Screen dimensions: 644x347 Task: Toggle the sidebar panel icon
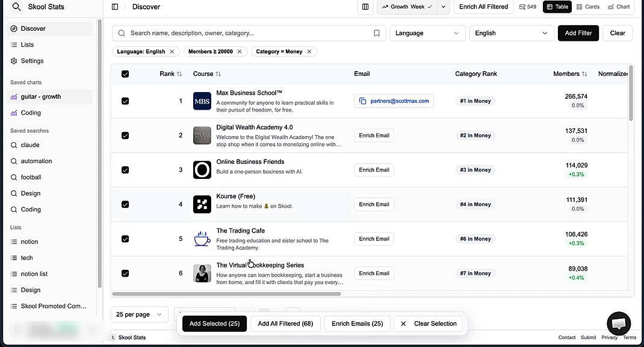pos(115,7)
